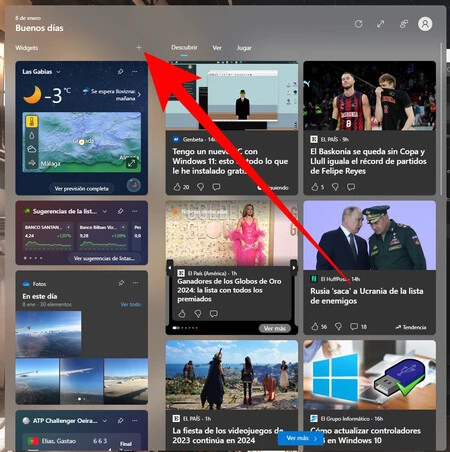
Task: Add BANCO SANTANDER to watchlist
Action: tap(68, 227)
